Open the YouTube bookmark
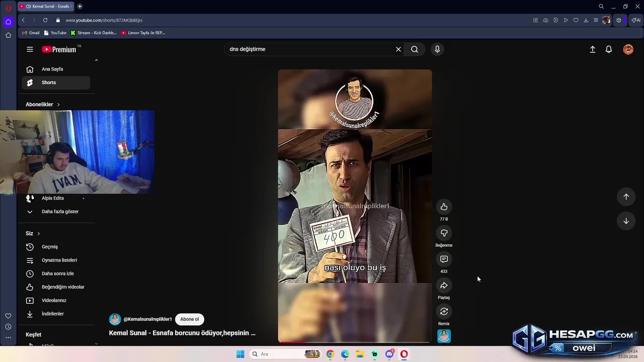644x362 pixels. (55, 33)
